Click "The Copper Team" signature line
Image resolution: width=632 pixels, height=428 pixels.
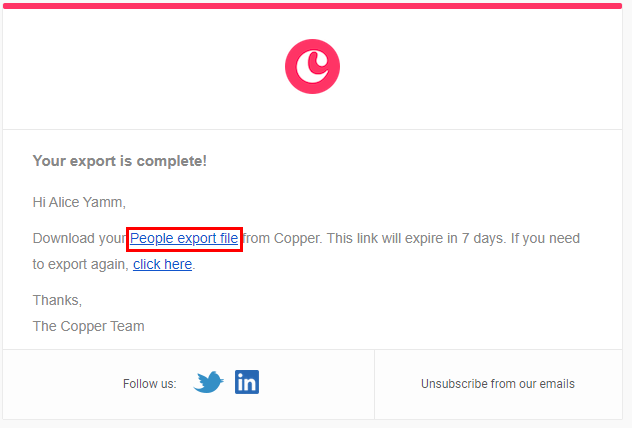pos(88,326)
